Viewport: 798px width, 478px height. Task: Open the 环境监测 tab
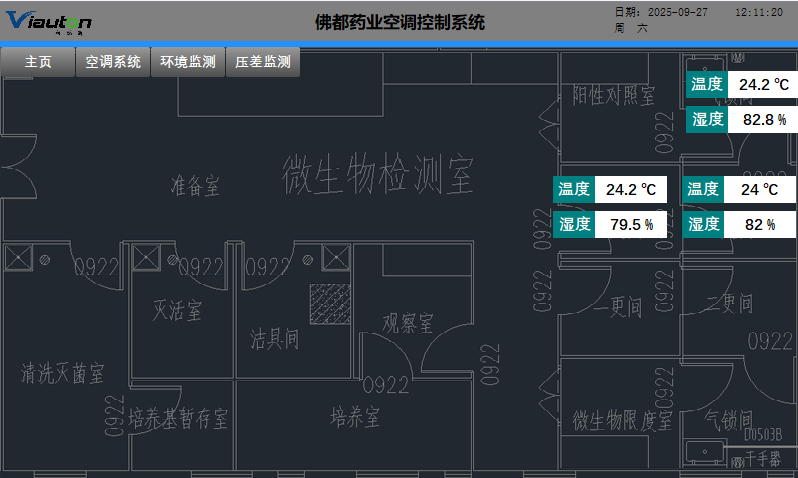tap(188, 62)
